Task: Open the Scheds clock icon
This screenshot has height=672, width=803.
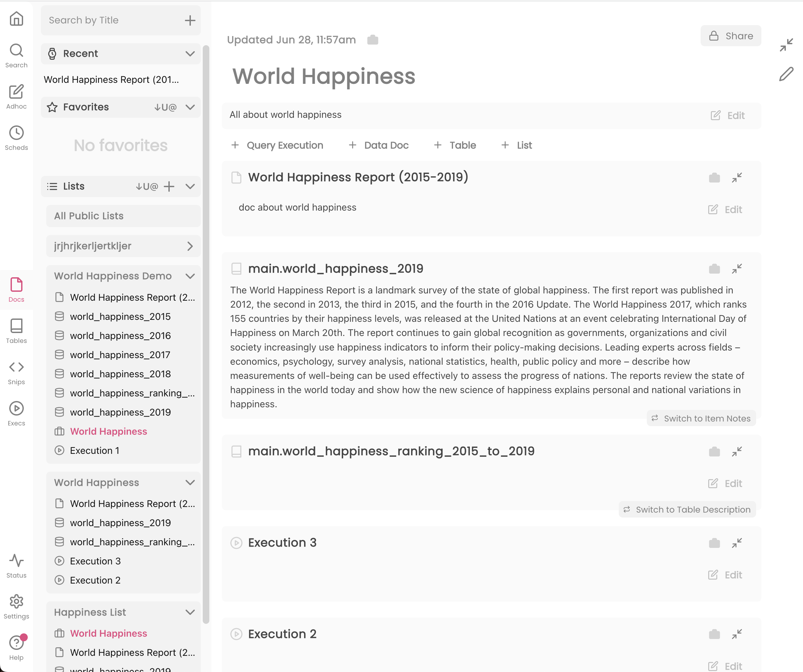Action: [16, 134]
